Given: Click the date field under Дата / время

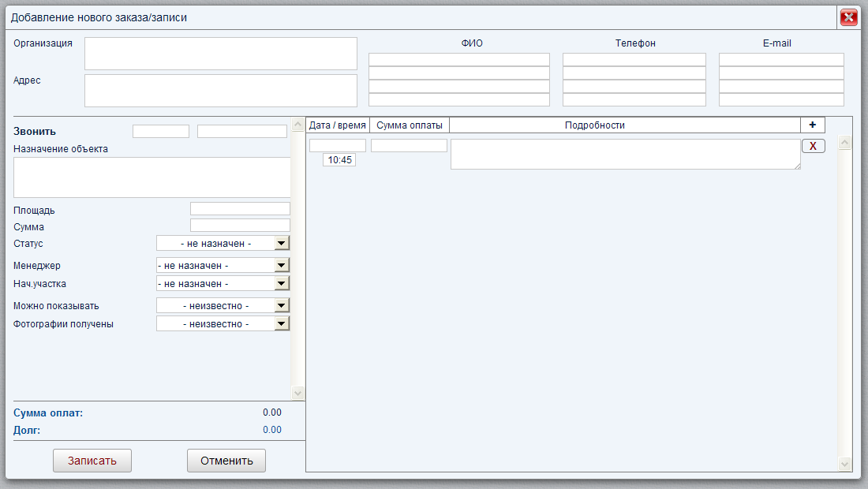Looking at the screenshot, I should [338, 145].
